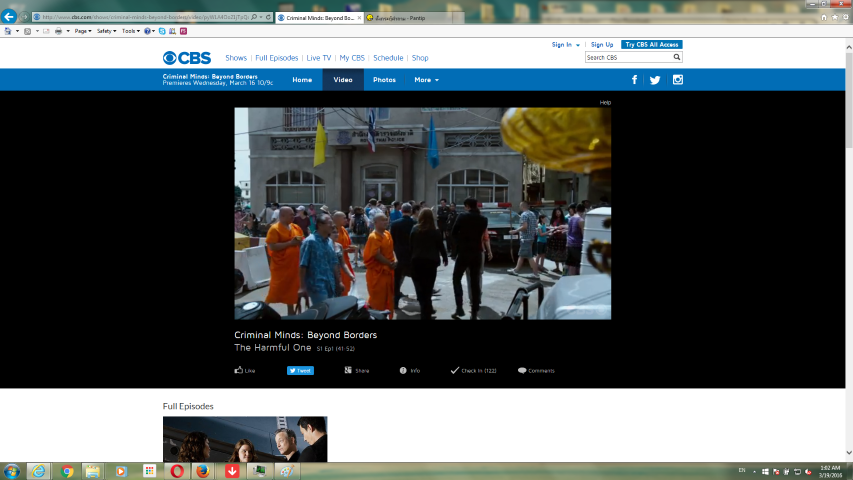Expand the Print options dropdown arrow
Screen dimensions: 853x480
coord(68,31)
